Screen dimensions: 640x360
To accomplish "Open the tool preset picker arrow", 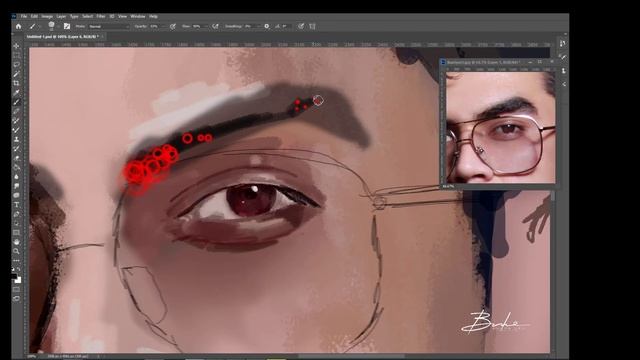I will pos(40,27).
